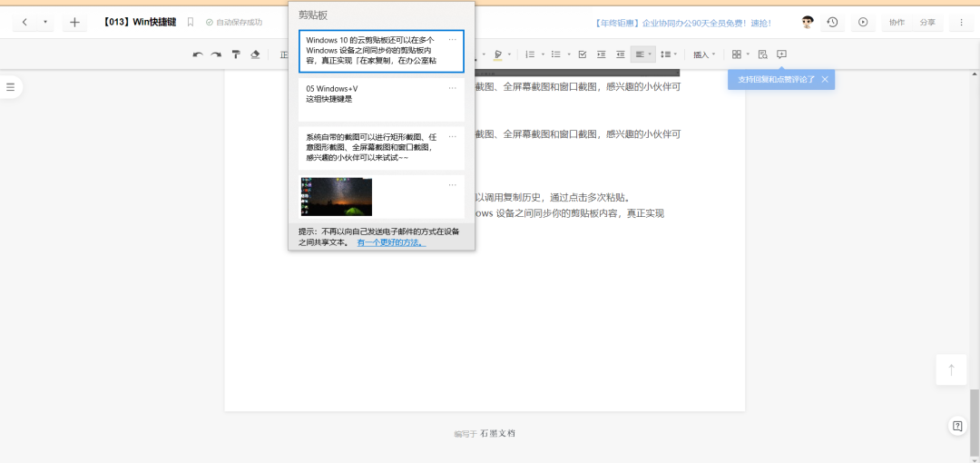This screenshot has height=463, width=980.
Task: Click the 剪贴板 panel title
Action: click(x=313, y=15)
